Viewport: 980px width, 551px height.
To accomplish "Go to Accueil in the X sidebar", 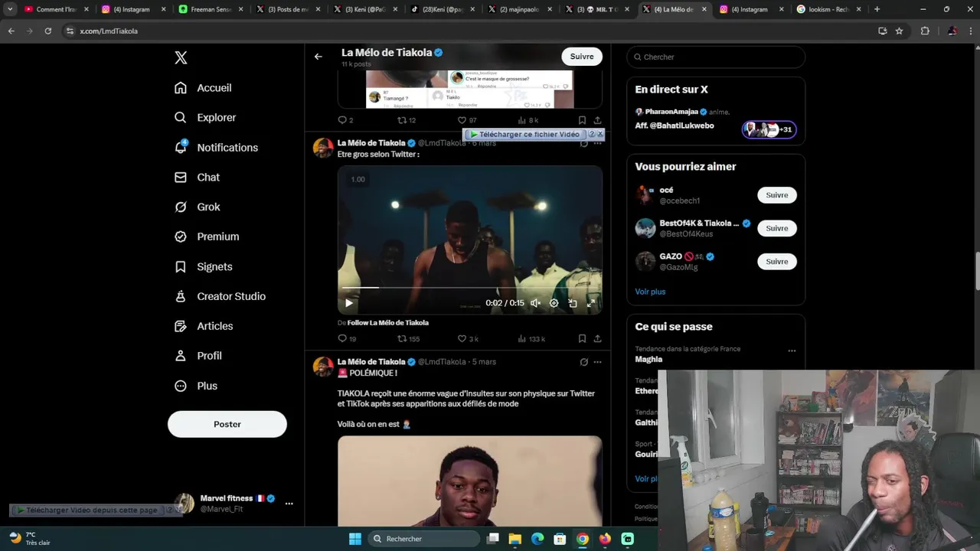I will click(203, 88).
